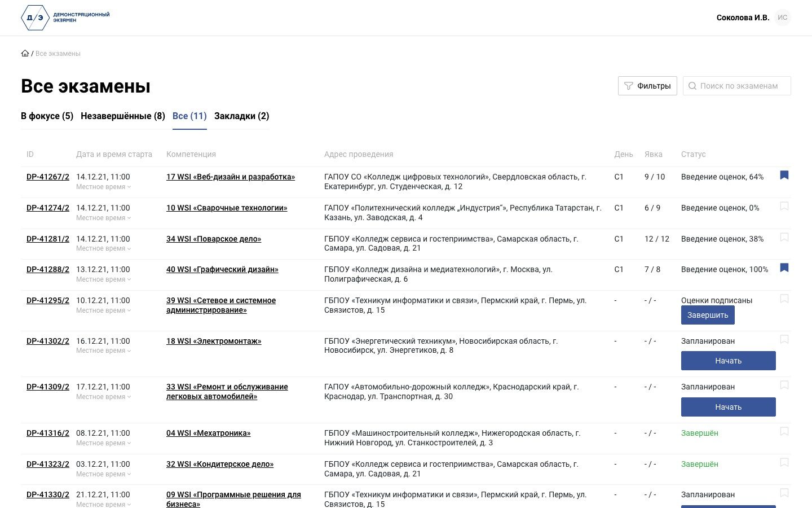Bookmark exam DP-41295/2
Viewport: 812px width, 508px height.
point(784,299)
